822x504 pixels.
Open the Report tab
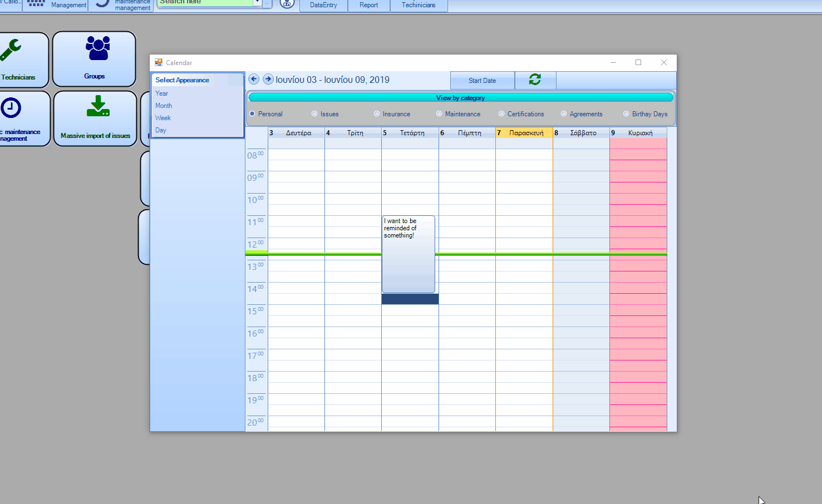[x=368, y=5]
